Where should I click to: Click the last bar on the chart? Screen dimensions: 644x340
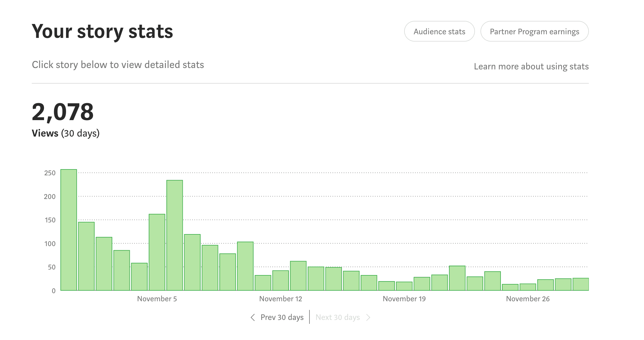(581, 284)
